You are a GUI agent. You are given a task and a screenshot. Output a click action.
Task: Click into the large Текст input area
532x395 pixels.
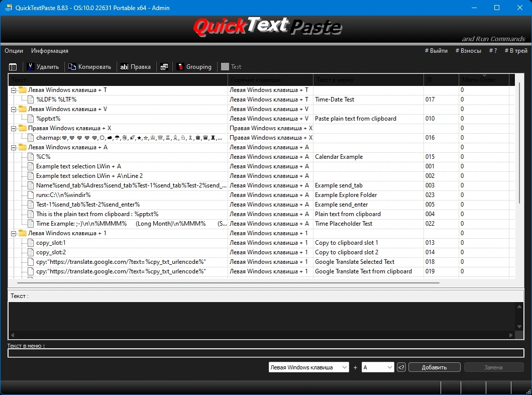click(262, 317)
